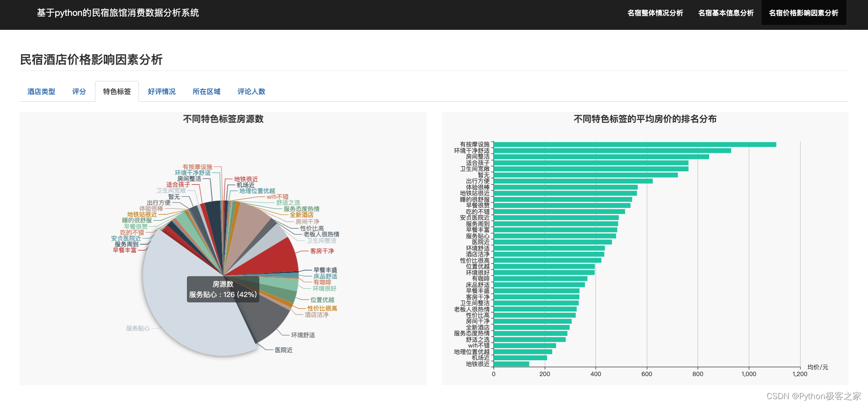Click the 机场近 bar in the price ranking chart
This screenshot has height=405, width=868.
click(x=520, y=358)
